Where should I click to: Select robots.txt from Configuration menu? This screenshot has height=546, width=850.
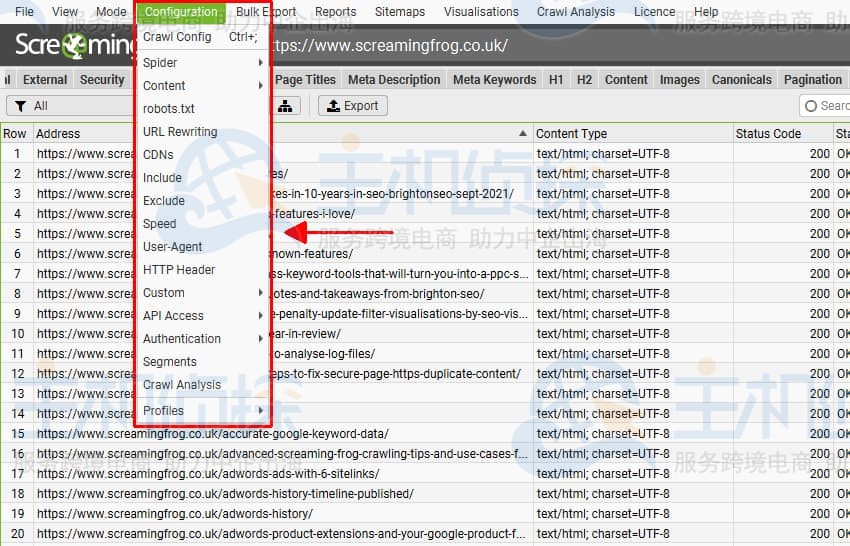pyautogui.click(x=169, y=109)
